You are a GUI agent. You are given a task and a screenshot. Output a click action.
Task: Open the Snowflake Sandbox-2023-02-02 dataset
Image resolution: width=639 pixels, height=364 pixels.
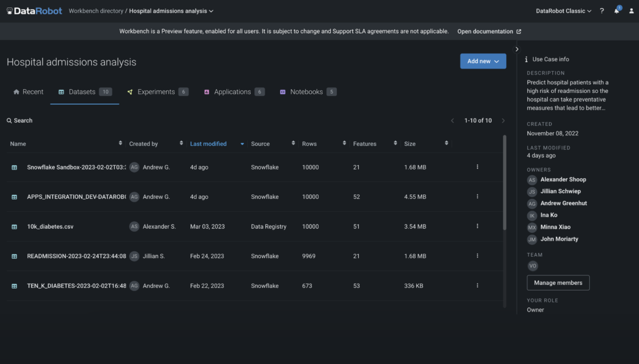77,167
